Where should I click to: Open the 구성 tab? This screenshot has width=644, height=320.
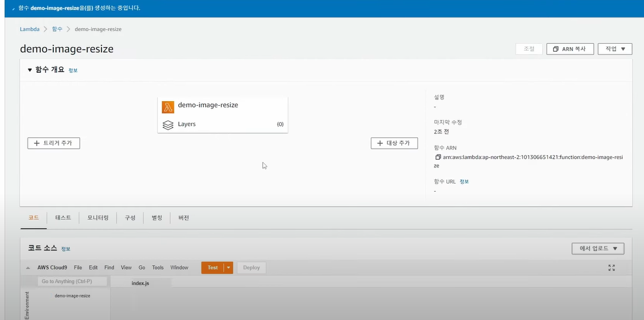coord(130,218)
